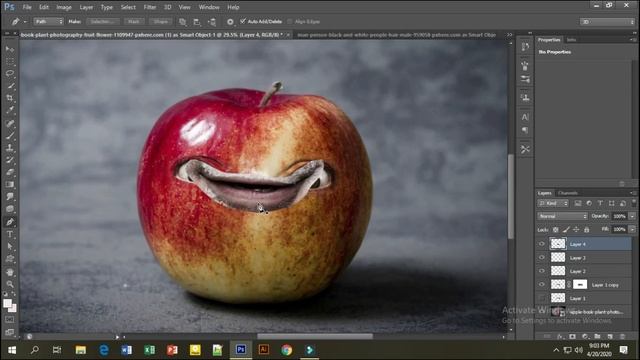Select the Eraser tool
This screenshot has width=640, height=360.
[10, 172]
